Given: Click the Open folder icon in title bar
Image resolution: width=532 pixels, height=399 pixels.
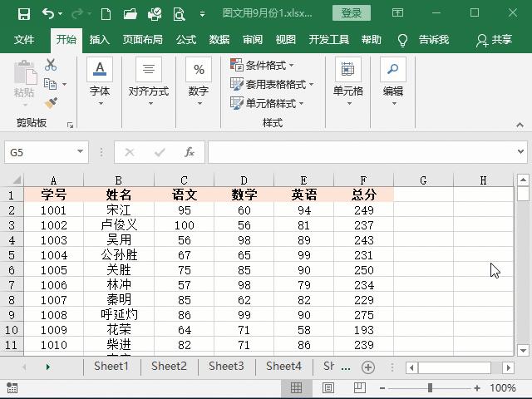Looking at the screenshot, I should [130, 13].
